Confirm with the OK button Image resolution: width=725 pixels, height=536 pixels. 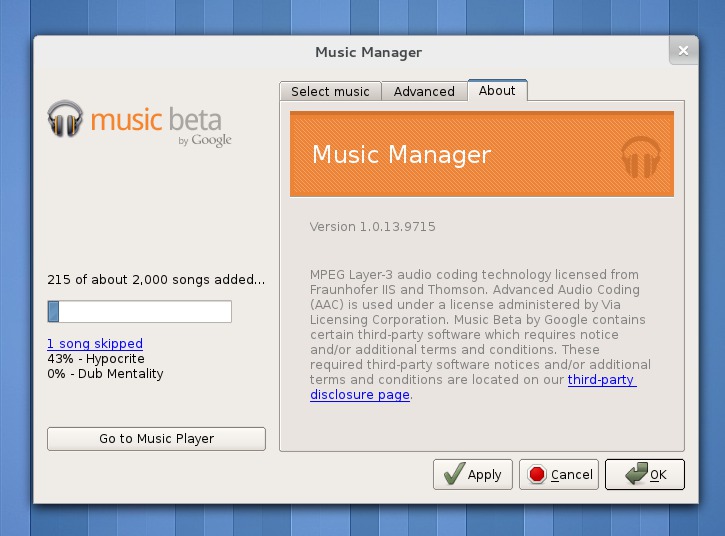645,474
